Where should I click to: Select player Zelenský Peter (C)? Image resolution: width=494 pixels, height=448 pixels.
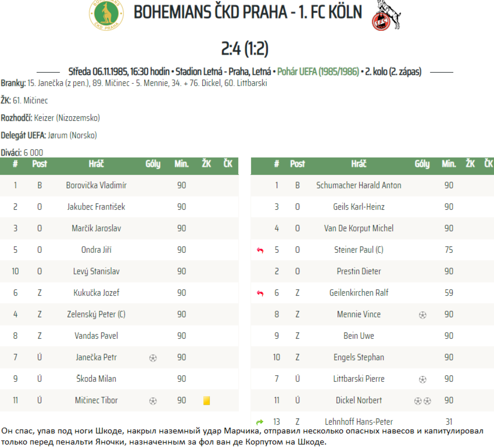[96, 314]
